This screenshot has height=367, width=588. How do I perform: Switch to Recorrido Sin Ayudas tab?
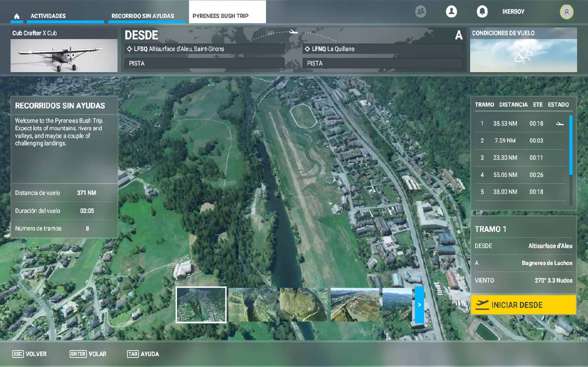click(x=143, y=16)
